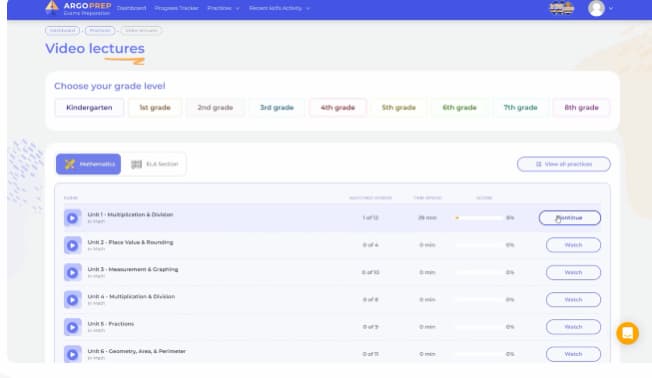Click the ELA Section tab icon

tap(136, 164)
